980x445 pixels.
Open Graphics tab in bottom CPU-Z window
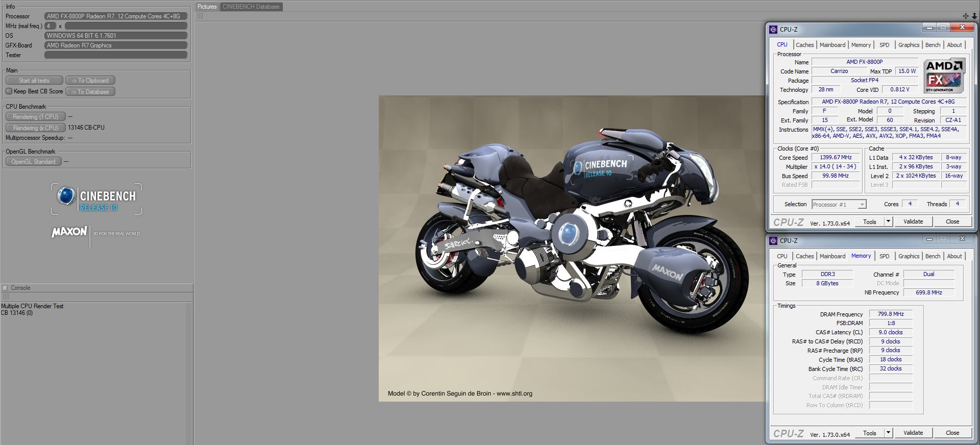[909, 256]
